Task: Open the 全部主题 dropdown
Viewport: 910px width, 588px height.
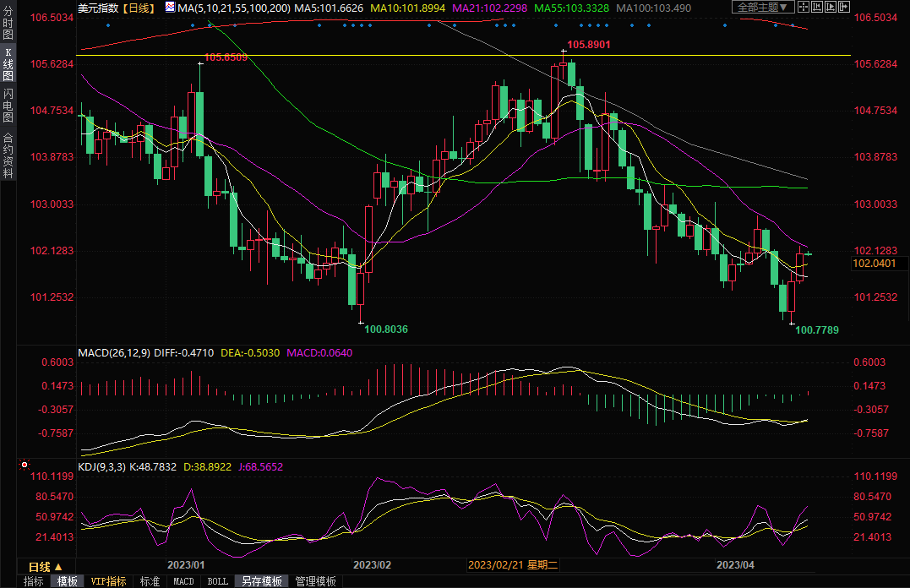Action: 760,7
